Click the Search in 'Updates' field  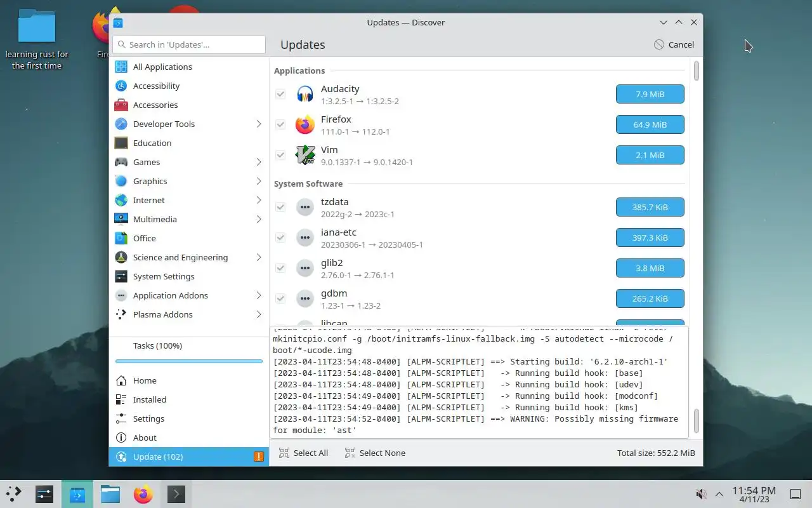[x=189, y=44]
